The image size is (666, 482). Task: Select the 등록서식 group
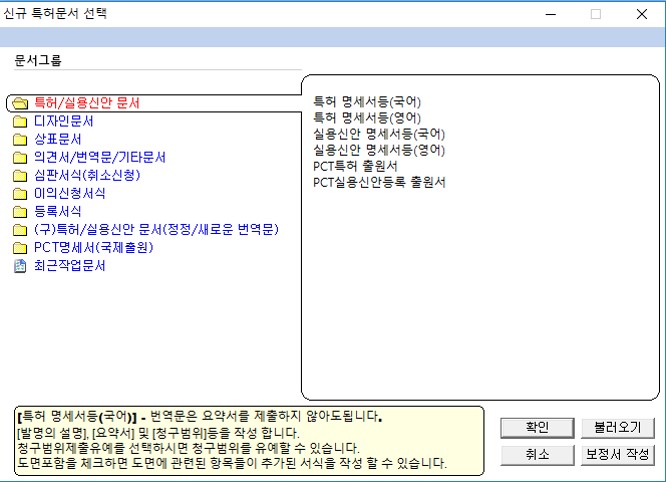(x=58, y=211)
